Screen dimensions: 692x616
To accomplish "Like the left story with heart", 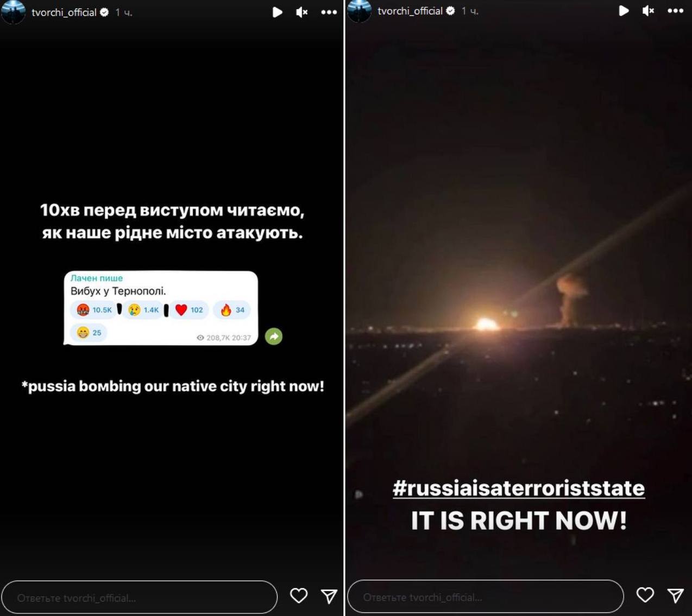I will click(x=299, y=595).
